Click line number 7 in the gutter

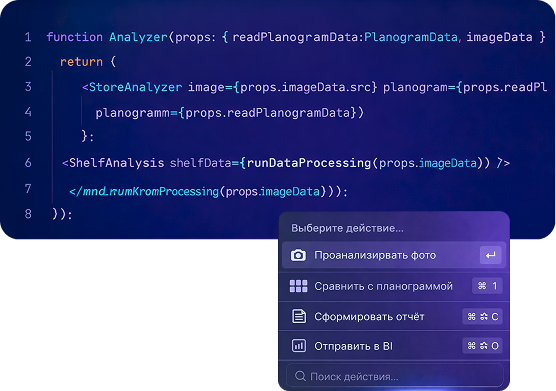28,189
